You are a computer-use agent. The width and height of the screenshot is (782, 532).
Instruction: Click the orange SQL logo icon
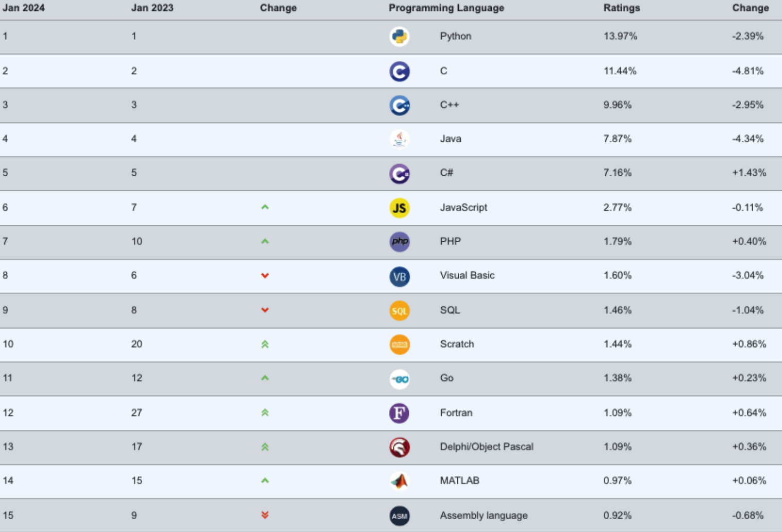[400, 311]
